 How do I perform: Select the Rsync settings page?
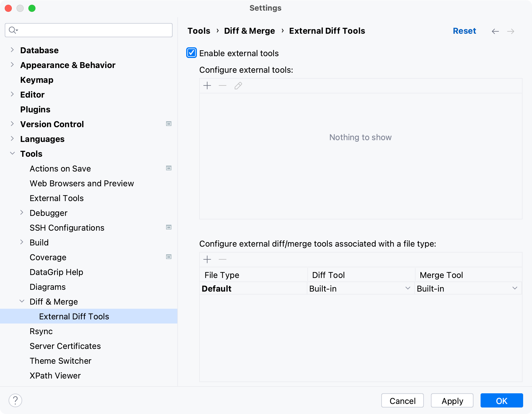[x=41, y=331]
